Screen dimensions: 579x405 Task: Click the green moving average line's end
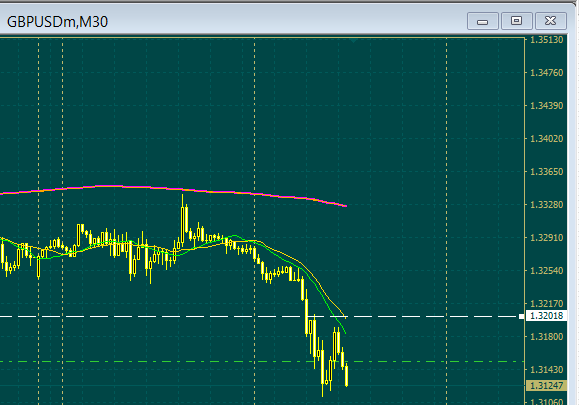345,332
